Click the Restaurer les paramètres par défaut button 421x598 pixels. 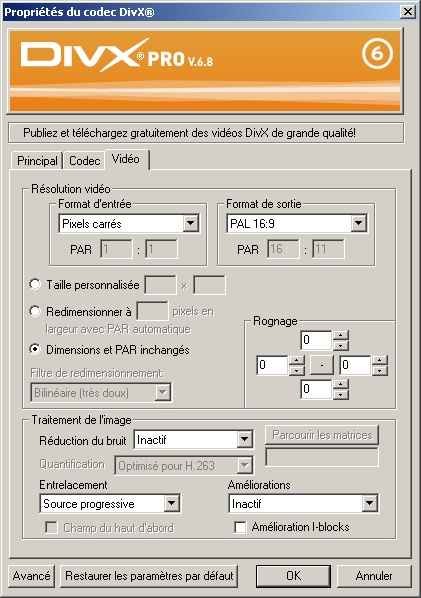pyautogui.click(x=149, y=575)
